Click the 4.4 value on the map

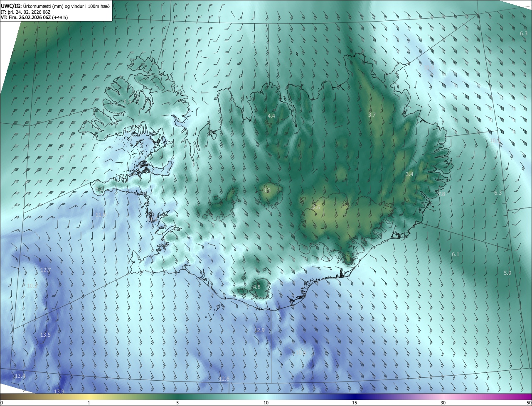(271, 116)
